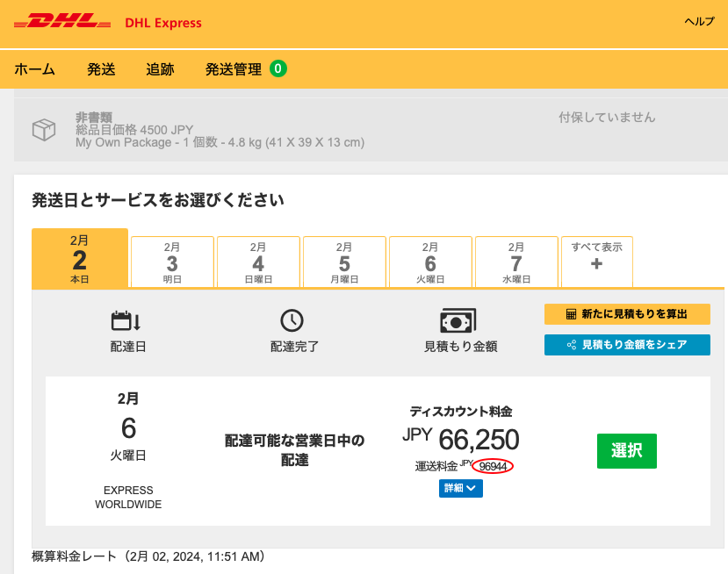Select the February 3 明日 date tab
The image size is (728, 574).
(172, 262)
